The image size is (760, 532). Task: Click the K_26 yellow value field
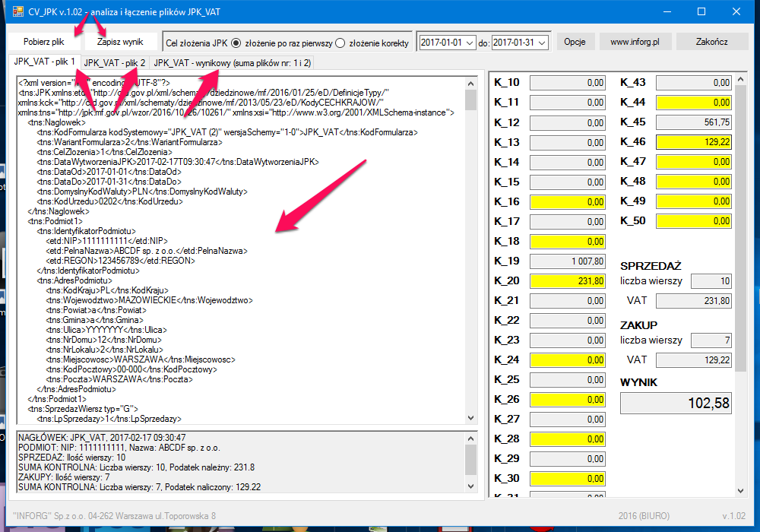coord(568,400)
